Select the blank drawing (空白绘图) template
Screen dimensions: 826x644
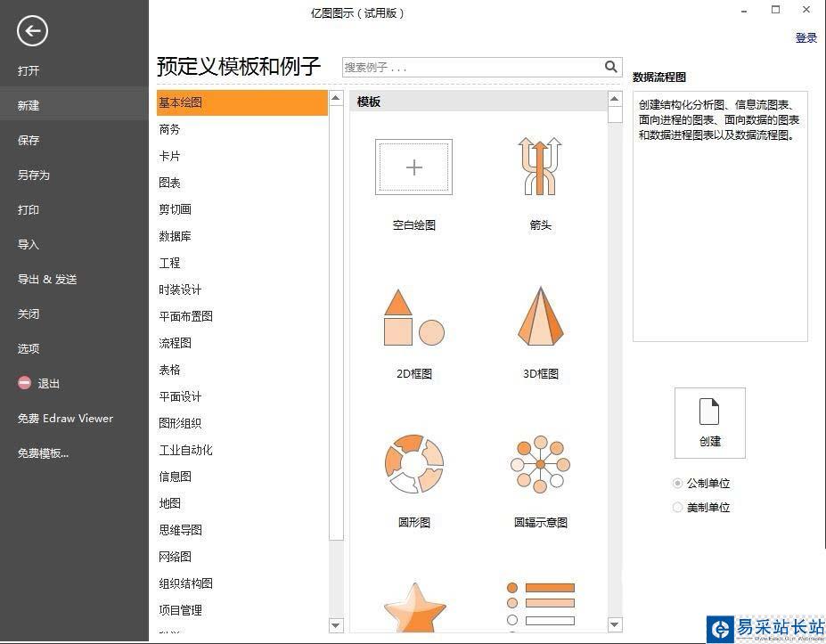pos(413,167)
